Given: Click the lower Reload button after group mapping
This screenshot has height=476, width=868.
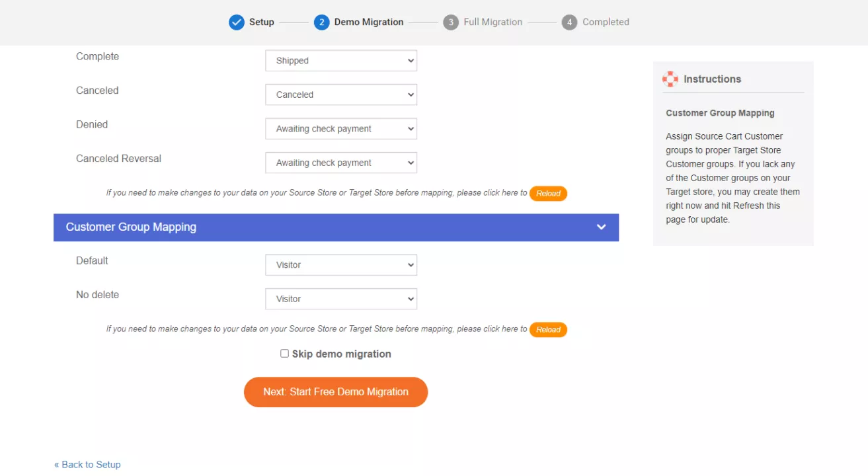Looking at the screenshot, I should click(x=548, y=329).
